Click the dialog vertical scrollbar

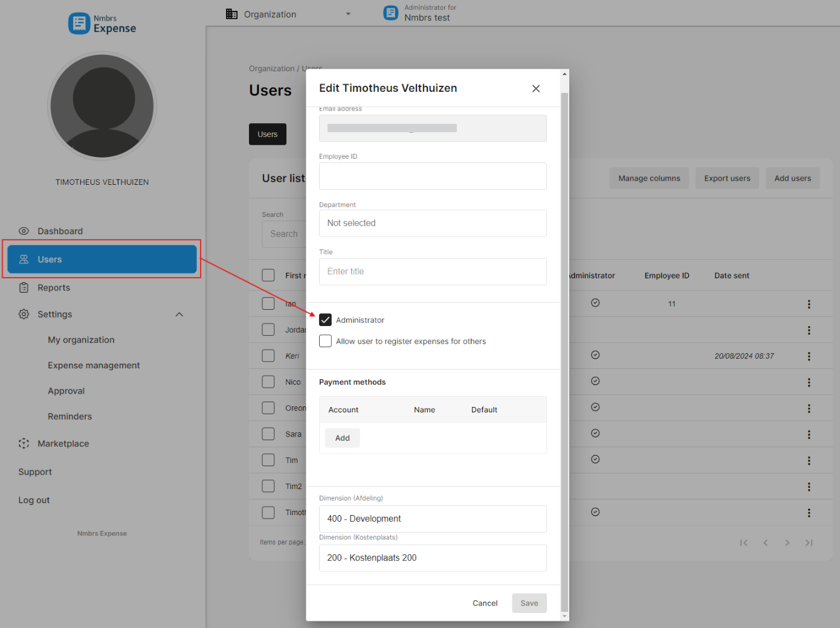click(564, 353)
